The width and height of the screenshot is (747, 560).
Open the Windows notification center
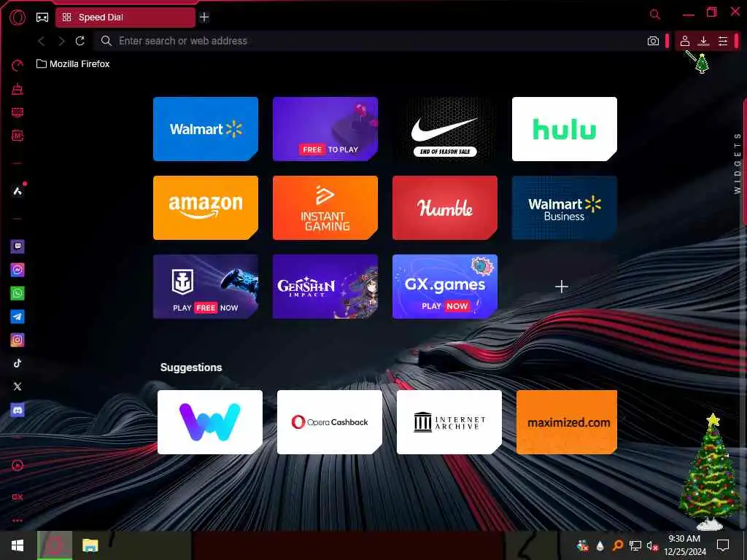click(x=723, y=545)
